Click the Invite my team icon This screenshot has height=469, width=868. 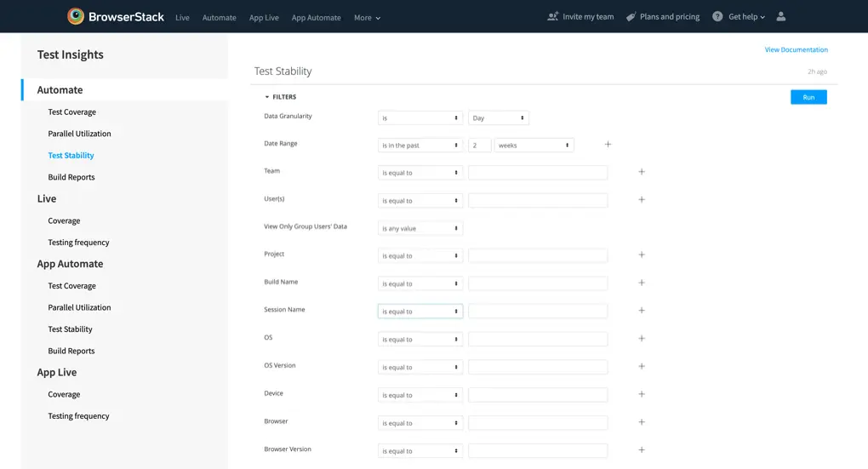click(553, 16)
